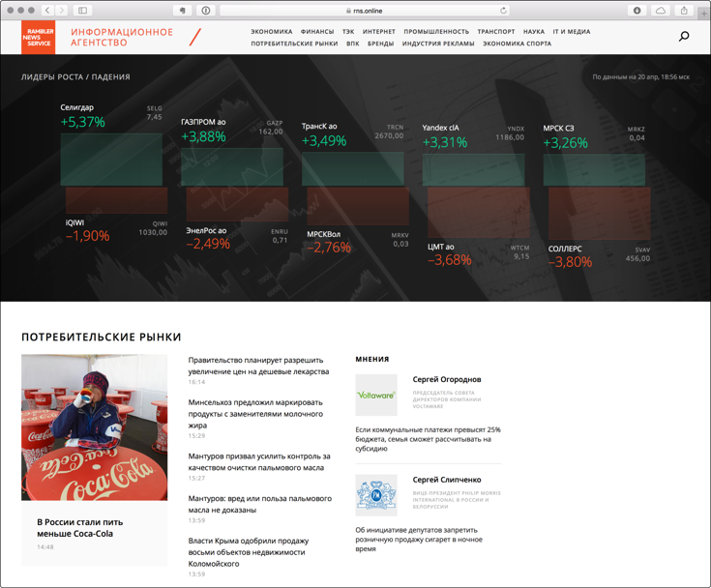Select the ВПК menu item
711x588 pixels.
(353, 44)
